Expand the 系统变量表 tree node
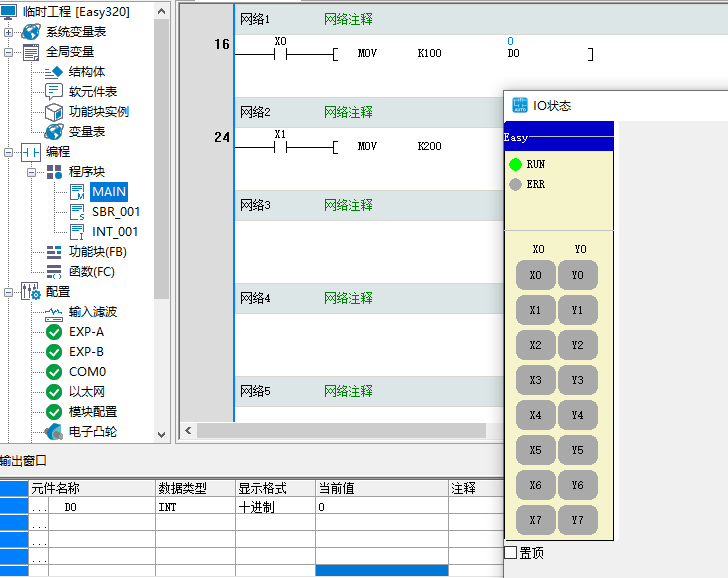Image resolution: width=728 pixels, height=578 pixels. [8, 32]
